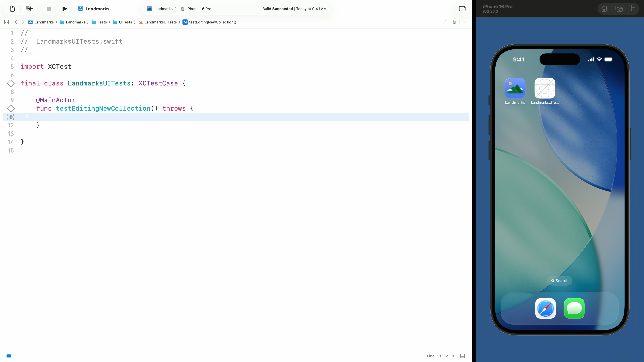
Task: Click the UI test record button in gutter
Action: tap(11, 117)
